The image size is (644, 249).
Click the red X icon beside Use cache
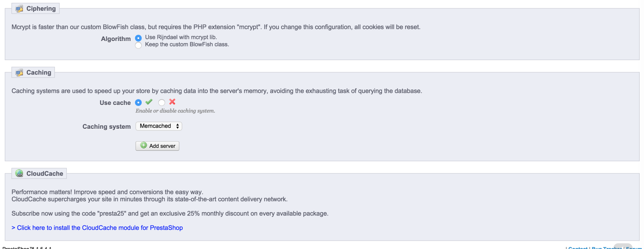pos(172,102)
